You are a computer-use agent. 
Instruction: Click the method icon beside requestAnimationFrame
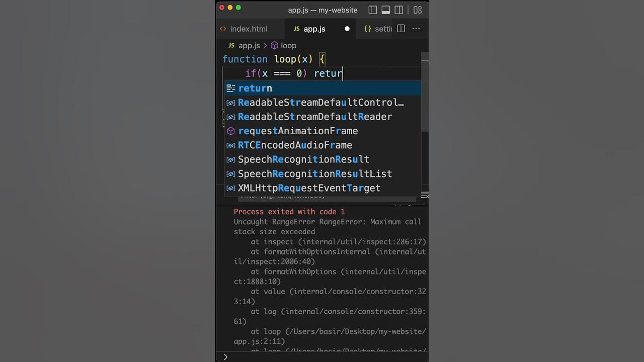coord(231,131)
